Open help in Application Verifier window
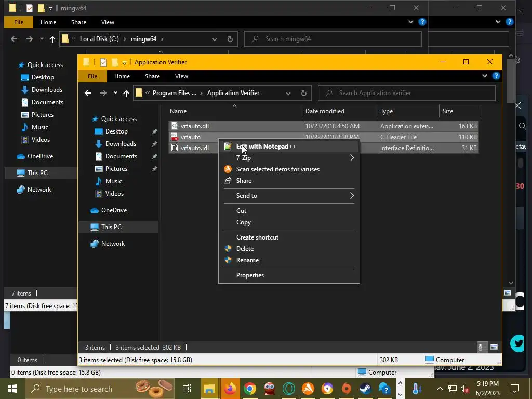Viewport: 532px width, 399px height. pos(496,76)
